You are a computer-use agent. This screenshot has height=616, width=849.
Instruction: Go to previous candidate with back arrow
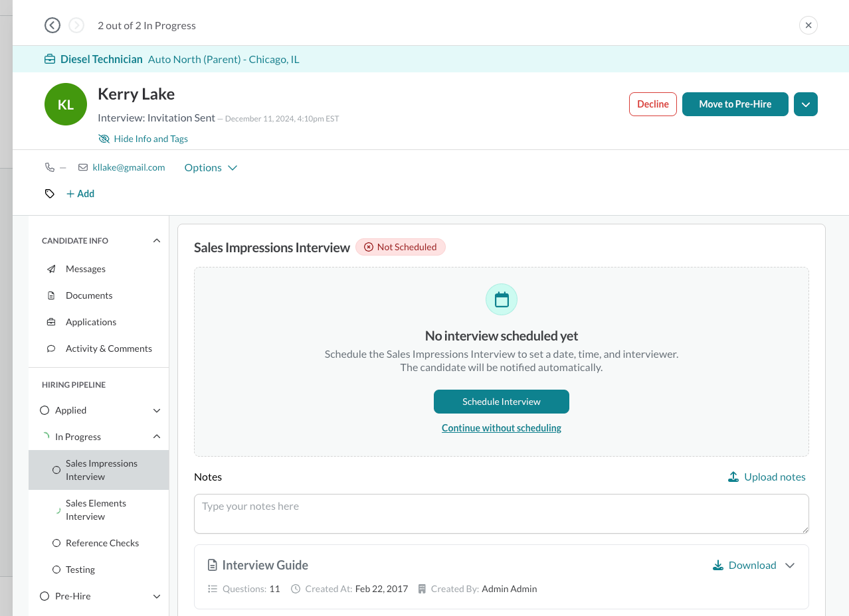[52, 25]
